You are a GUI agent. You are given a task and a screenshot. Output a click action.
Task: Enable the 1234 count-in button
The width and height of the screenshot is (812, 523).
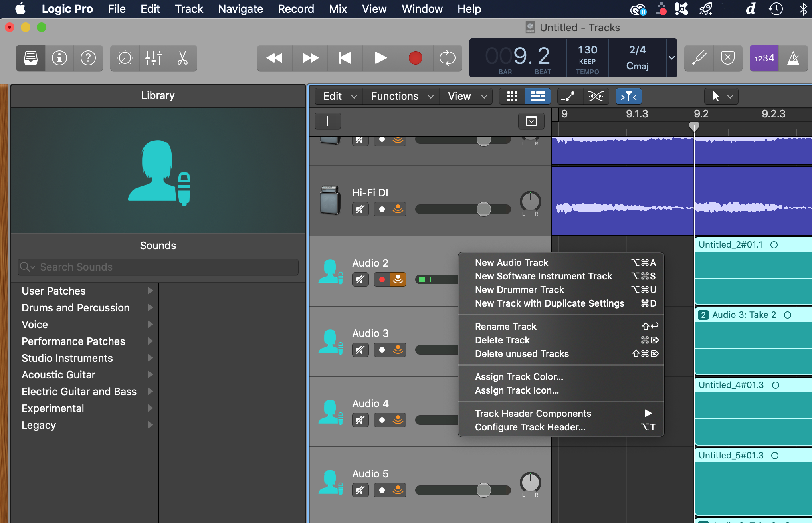[764, 58]
